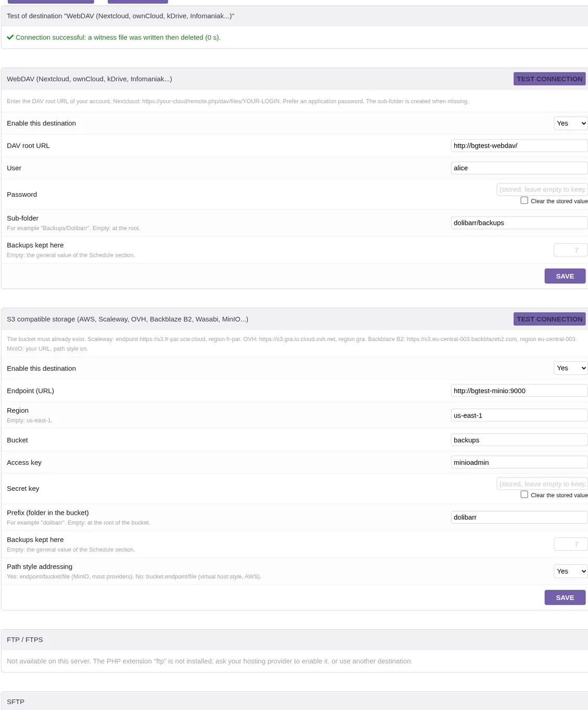
Task: Click the 'Connection successful' message text
Action: tap(118, 37)
